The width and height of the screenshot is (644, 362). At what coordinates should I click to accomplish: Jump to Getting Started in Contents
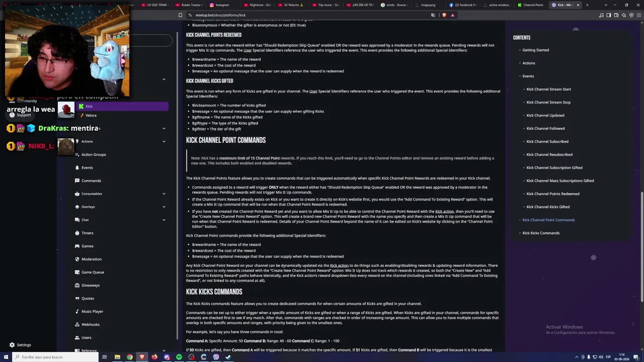click(535, 50)
